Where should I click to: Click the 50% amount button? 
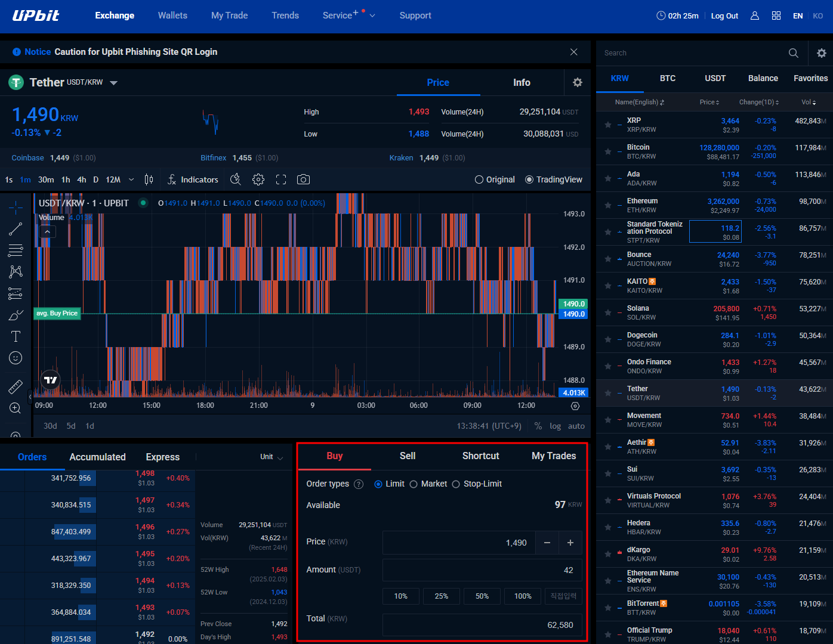coord(482,596)
